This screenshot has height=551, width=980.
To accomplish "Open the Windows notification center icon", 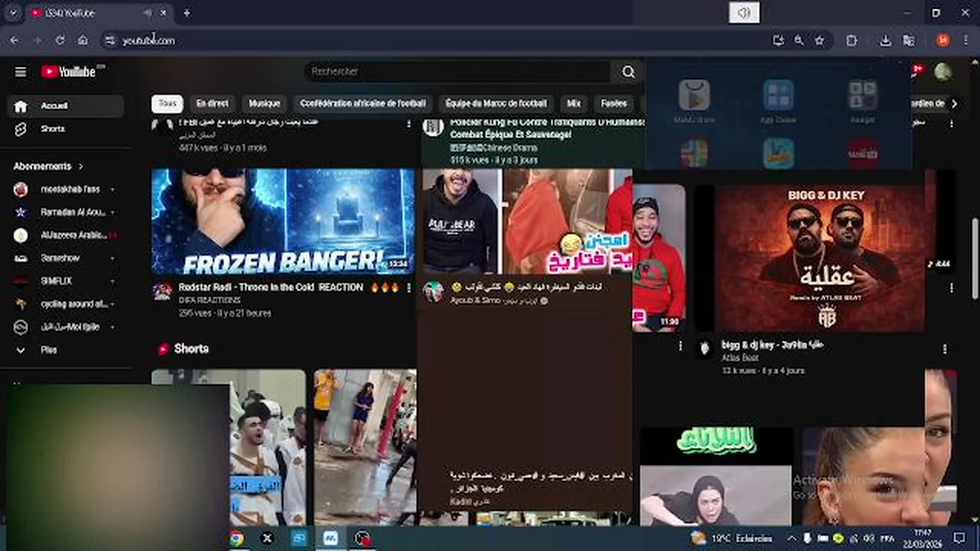I will point(960,538).
